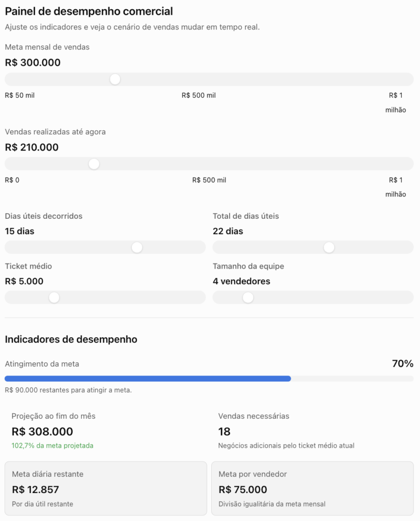Click the Ticket médio slider handle
This screenshot has height=521, width=420.
point(54,297)
